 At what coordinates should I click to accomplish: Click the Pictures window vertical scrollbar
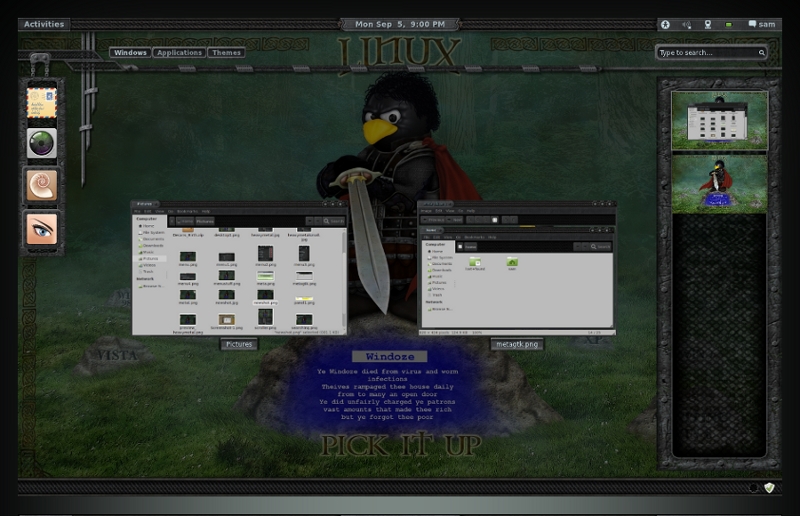pyautogui.click(x=344, y=278)
